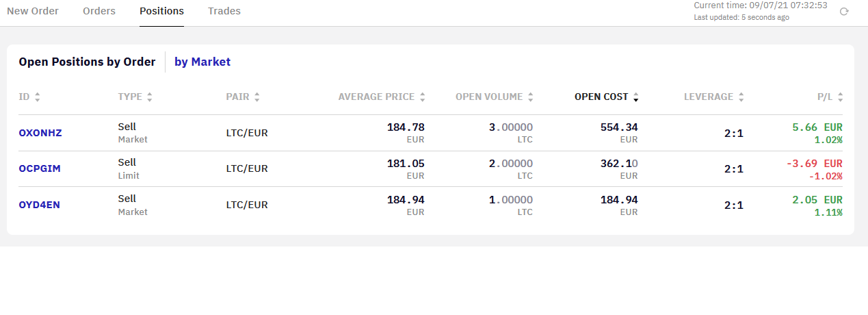Viewport: 868px width, 315px height.
Task: Sort by OPEN VOLUME arrows
Action: tap(531, 97)
